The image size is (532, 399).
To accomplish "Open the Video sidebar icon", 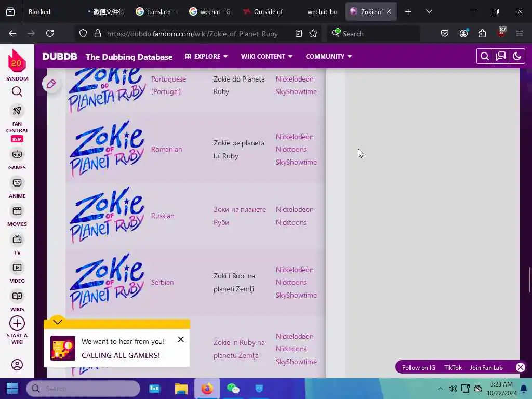I will point(17,268).
